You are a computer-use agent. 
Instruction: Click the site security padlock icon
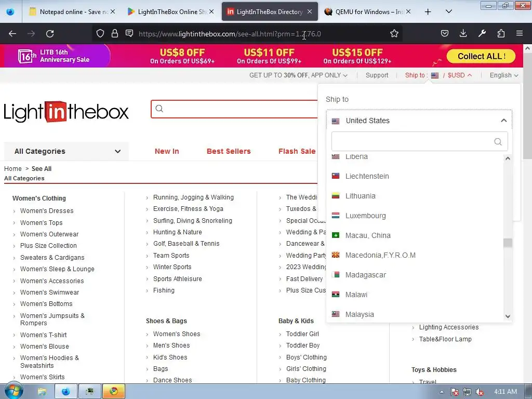pos(115,33)
